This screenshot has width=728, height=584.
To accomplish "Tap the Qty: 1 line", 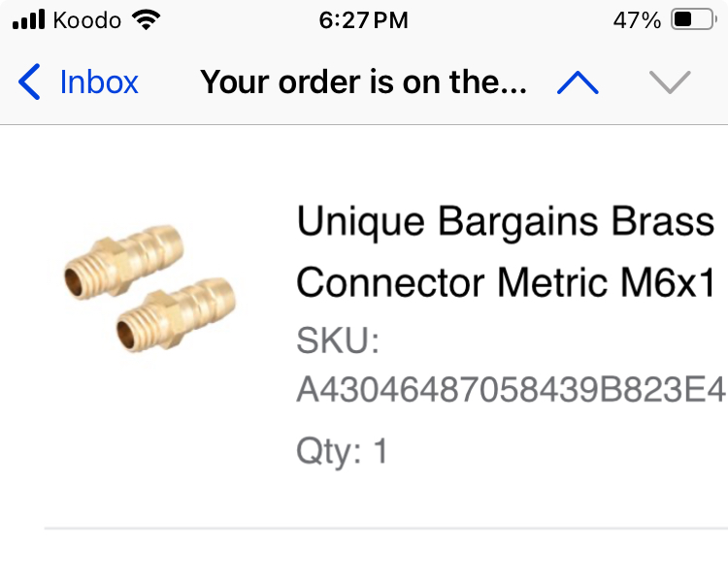I will click(x=342, y=450).
